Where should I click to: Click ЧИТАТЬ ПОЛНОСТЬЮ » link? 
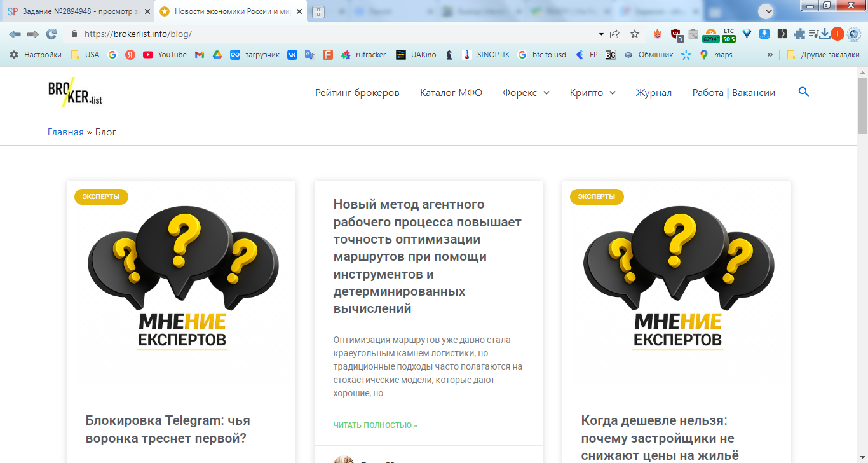[375, 425]
